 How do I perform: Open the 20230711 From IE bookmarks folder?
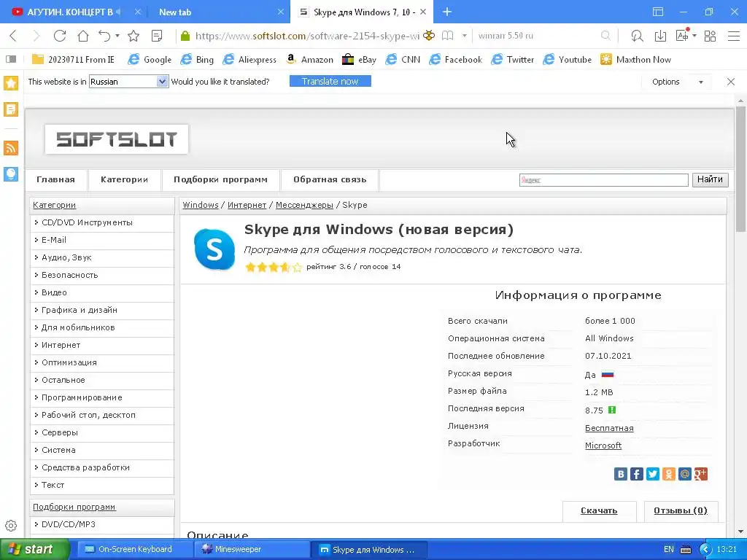tap(73, 60)
